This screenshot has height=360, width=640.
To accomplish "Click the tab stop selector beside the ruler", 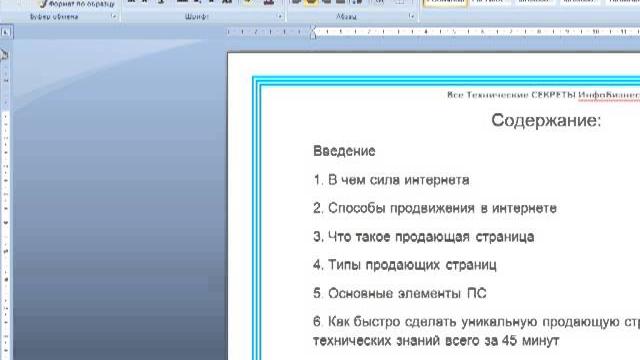I will click(x=6, y=32).
